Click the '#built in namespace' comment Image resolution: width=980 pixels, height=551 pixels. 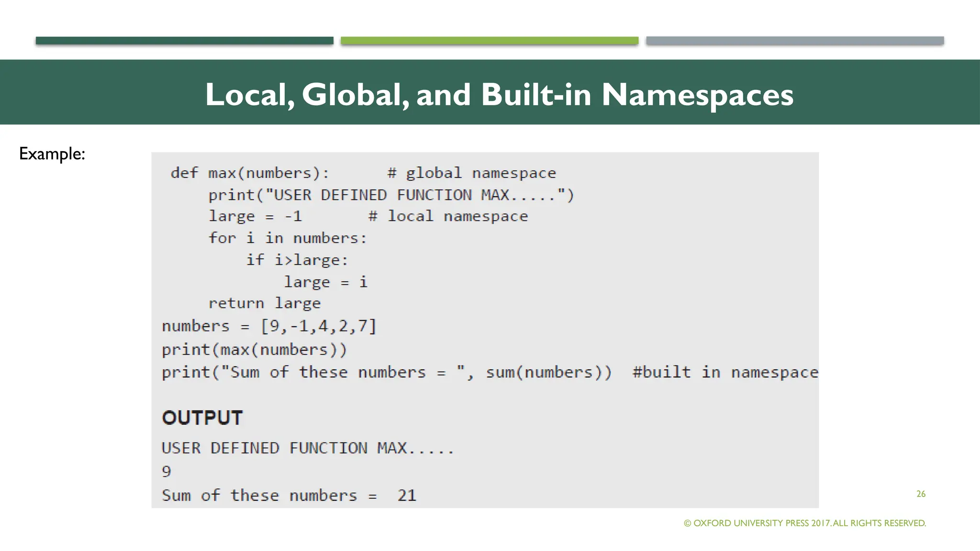coord(725,372)
